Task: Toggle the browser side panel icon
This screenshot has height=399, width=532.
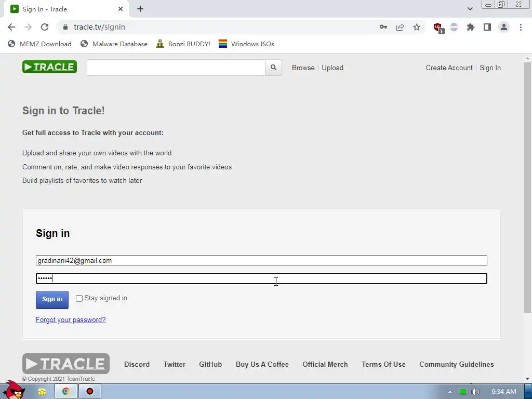Action: coord(487,27)
